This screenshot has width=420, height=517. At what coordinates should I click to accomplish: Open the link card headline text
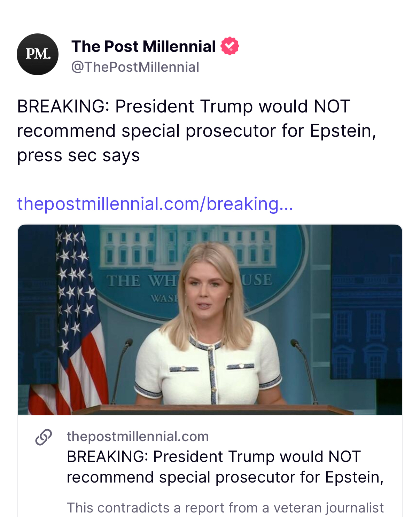225,467
